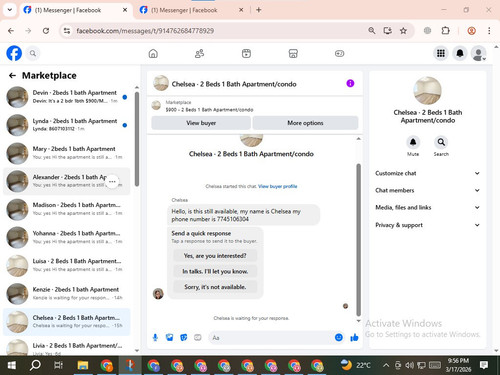Send a thumbs-up like

click(354, 338)
